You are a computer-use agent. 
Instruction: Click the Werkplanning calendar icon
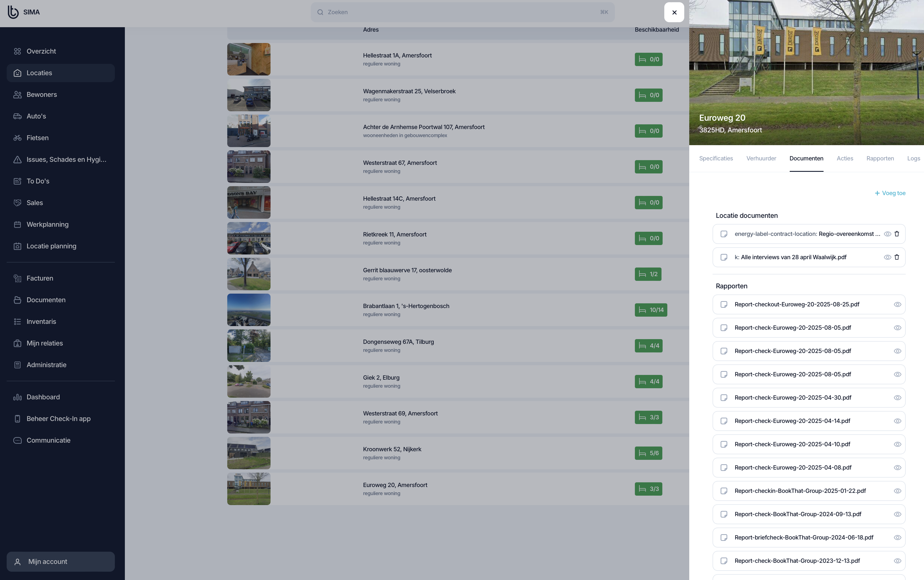17,225
